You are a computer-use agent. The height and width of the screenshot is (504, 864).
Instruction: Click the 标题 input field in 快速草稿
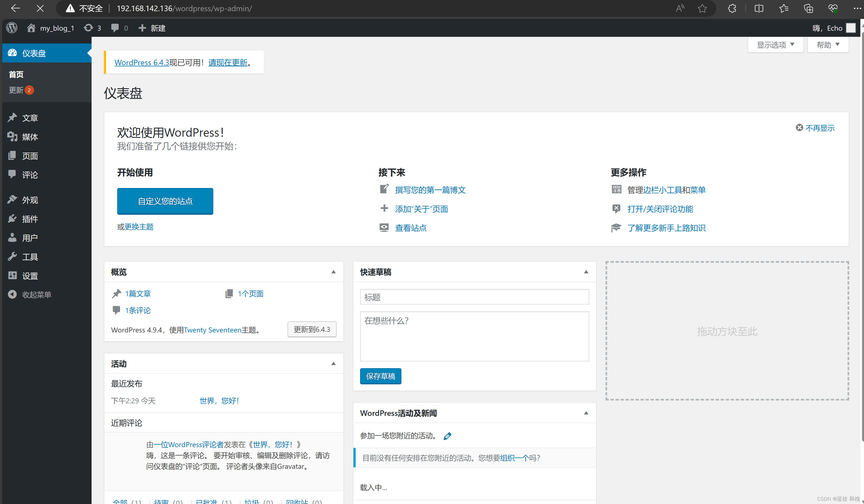(x=474, y=297)
